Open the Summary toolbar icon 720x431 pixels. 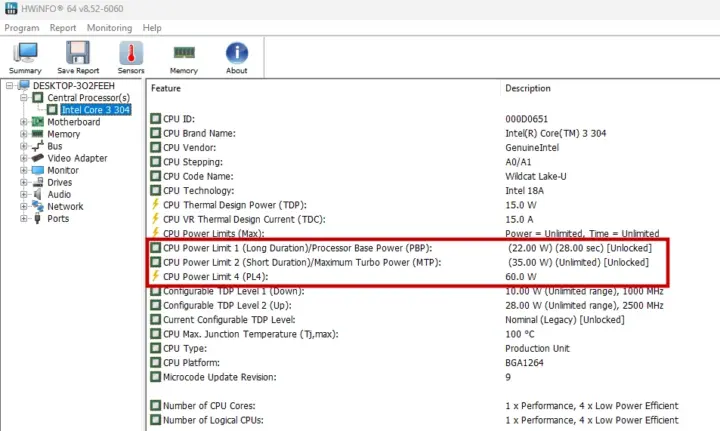(25, 57)
